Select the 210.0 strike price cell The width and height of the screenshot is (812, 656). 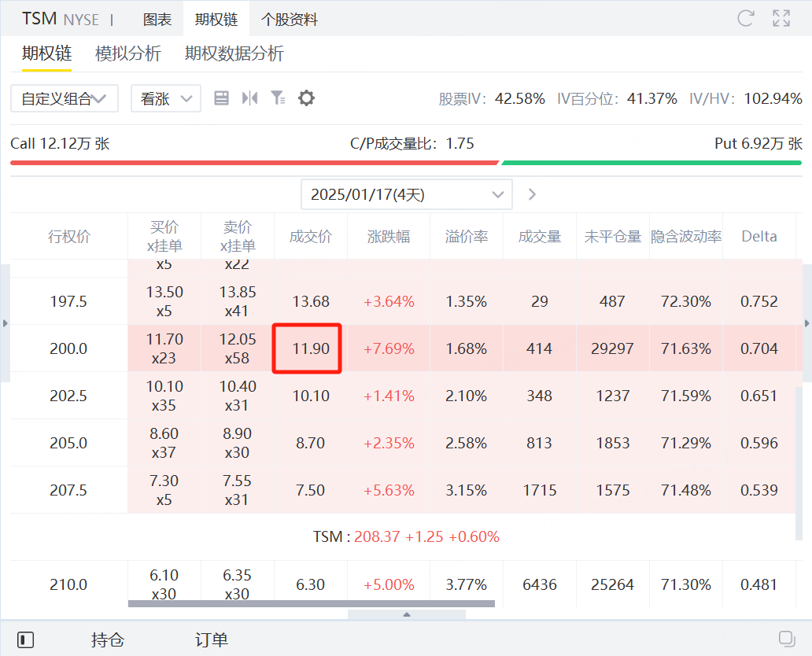click(68, 584)
